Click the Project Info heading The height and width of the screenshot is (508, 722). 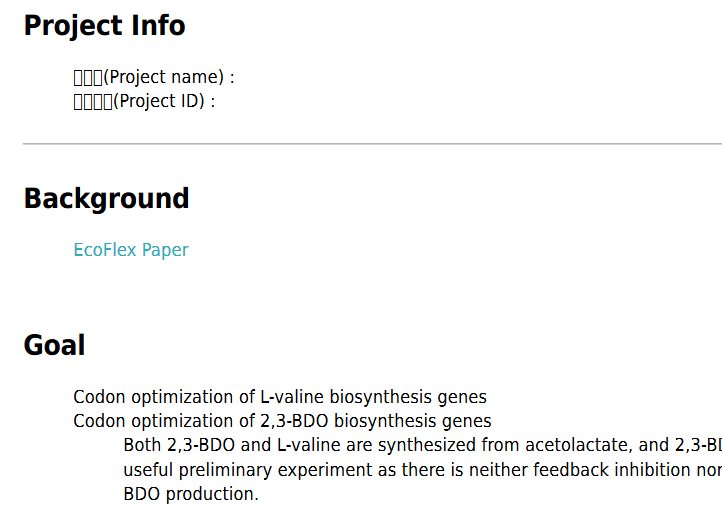point(105,26)
